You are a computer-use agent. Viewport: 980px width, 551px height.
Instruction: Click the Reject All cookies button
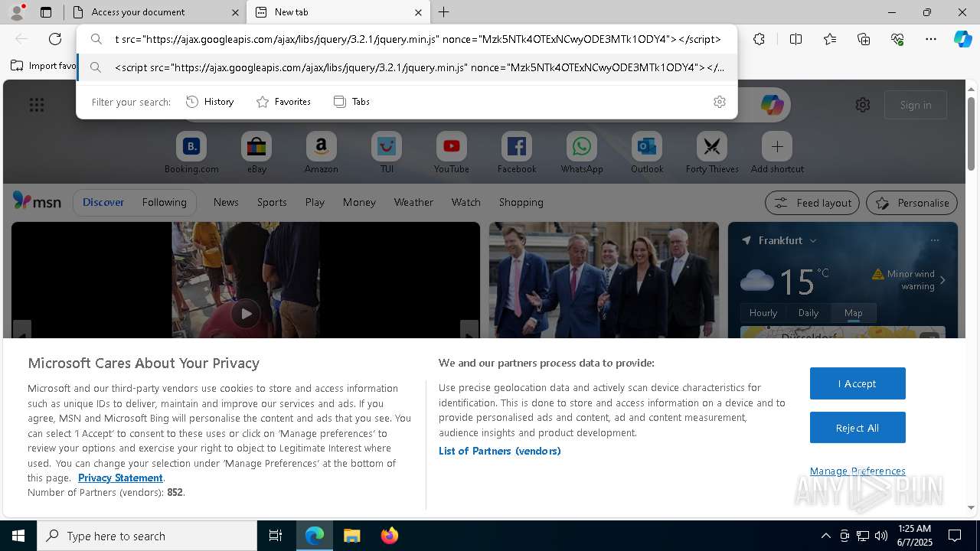[x=857, y=428]
